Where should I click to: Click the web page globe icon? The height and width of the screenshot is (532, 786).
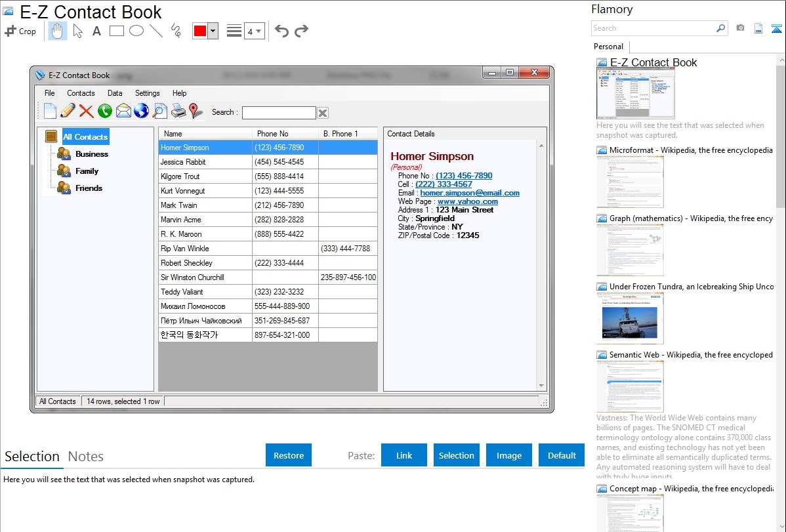click(x=141, y=111)
